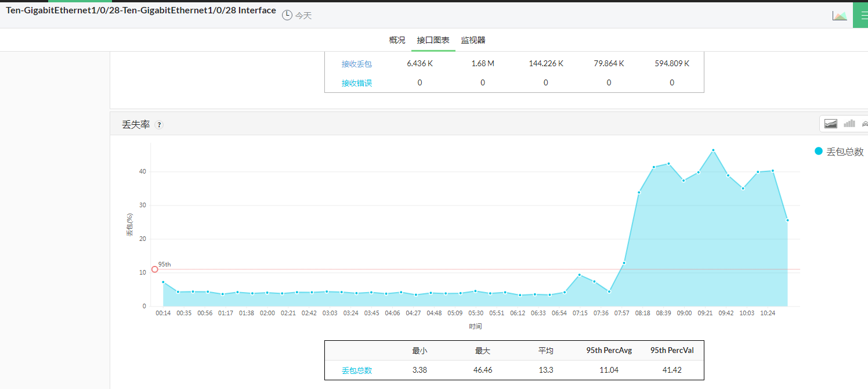Click the 95th PercVal column header
868x389 pixels.
(x=672, y=350)
